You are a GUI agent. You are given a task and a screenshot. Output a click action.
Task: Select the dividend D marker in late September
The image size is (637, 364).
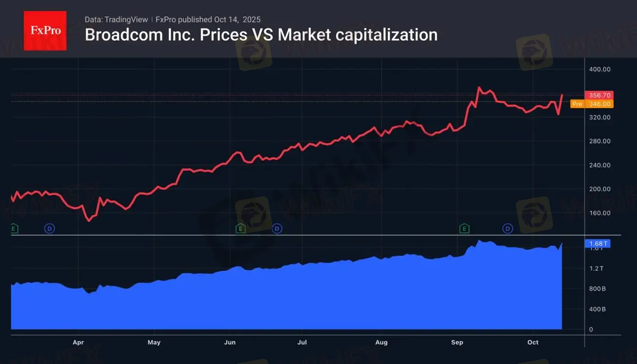[508, 228]
